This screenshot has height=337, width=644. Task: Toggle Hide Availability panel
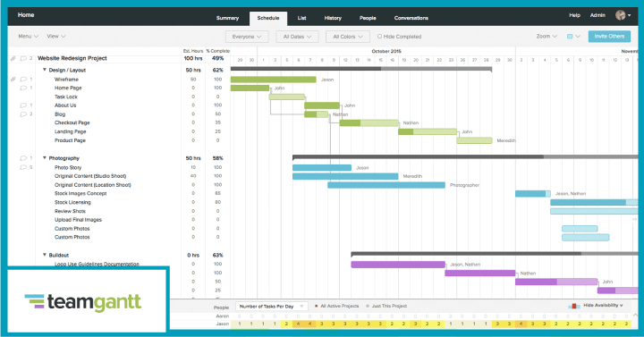pyautogui.click(x=603, y=306)
